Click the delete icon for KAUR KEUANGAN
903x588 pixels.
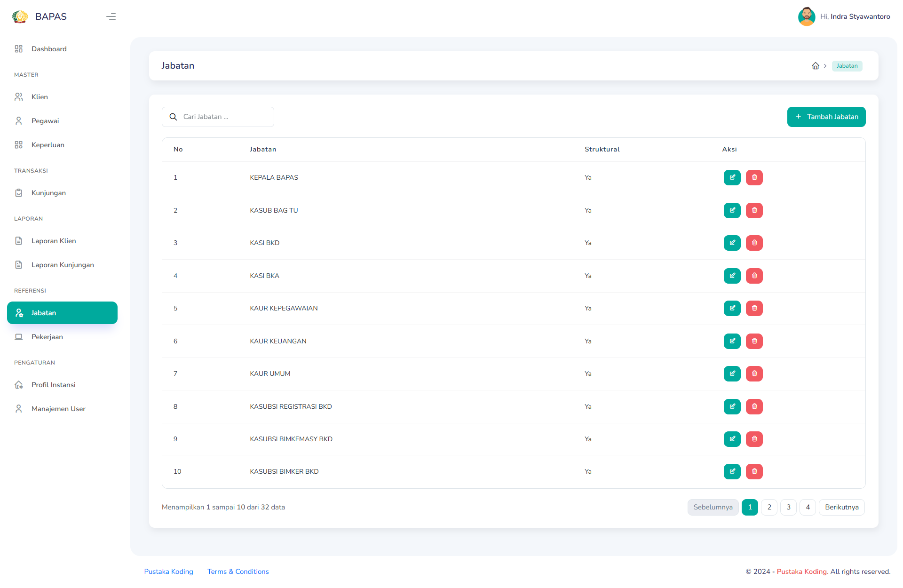point(753,341)
